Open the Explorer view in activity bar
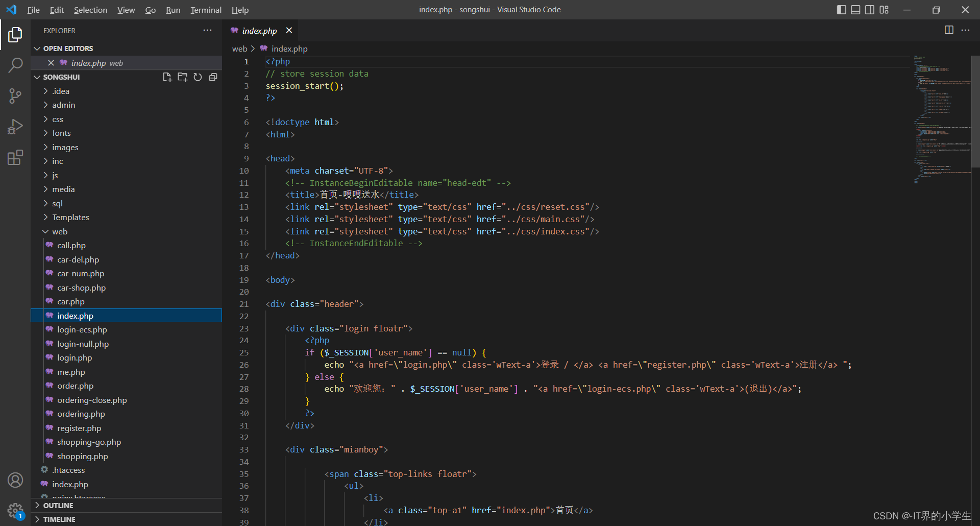Viewport: 980px width, 526px height. pyautogui.click(x=15, y=35)
